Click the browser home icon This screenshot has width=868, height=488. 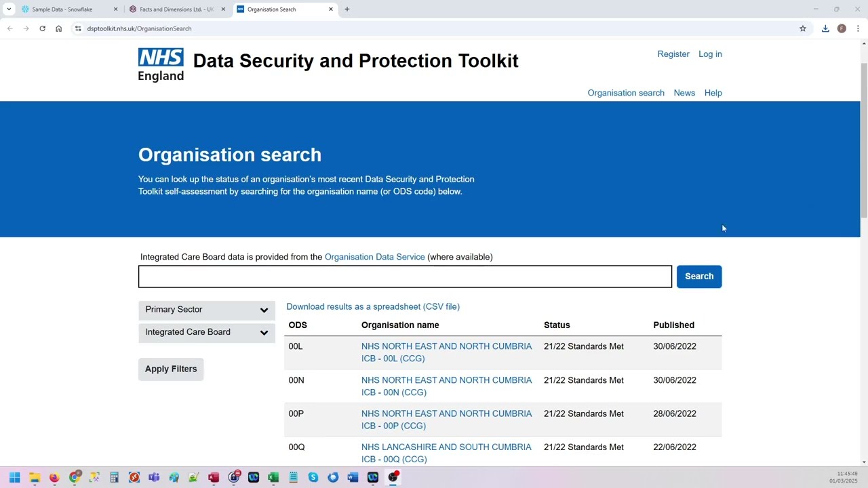[58, 28]
